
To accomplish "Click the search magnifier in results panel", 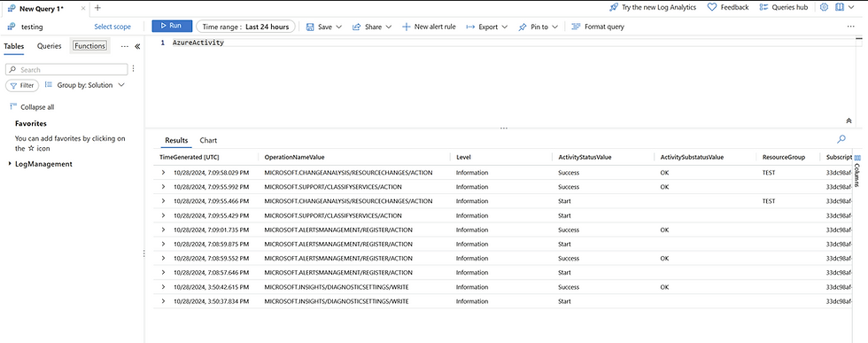I will (x=841, y=139).
